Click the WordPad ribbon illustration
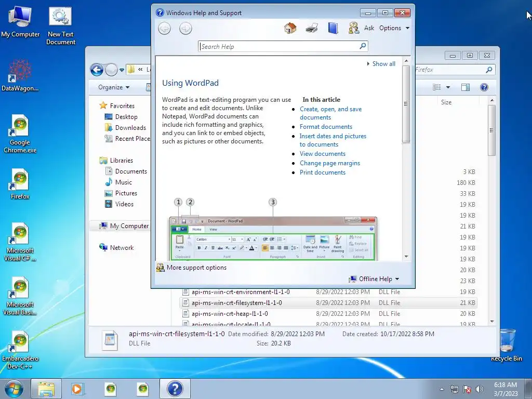The width and height of the screenshot is (532, 399). [273, 238]
